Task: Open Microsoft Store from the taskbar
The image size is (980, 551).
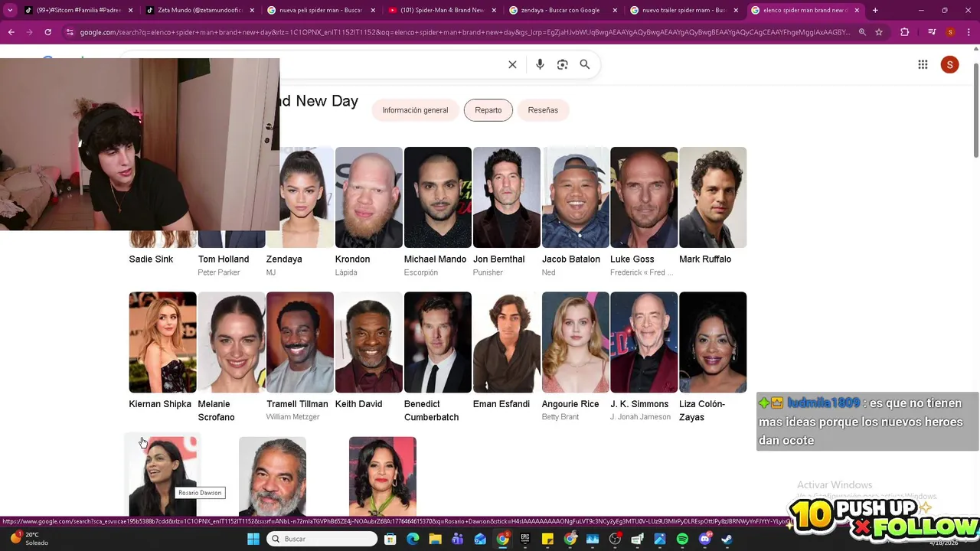Action: 390,539
